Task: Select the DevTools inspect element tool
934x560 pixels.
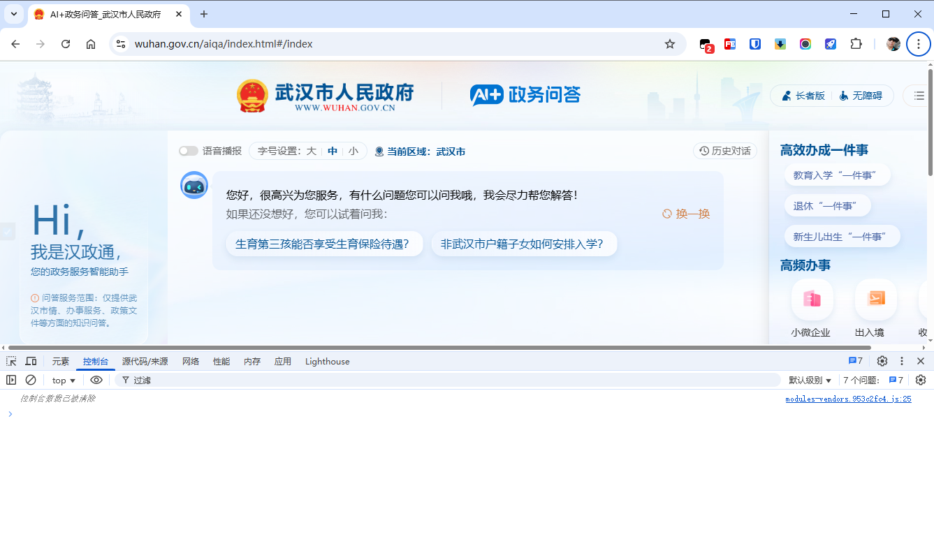Action: coord(10,361)
